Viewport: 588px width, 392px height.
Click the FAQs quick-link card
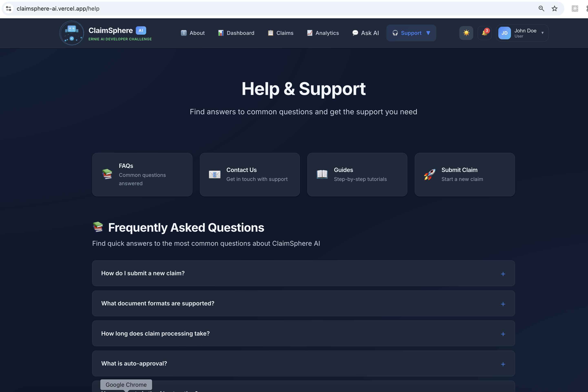coord(142,174)
